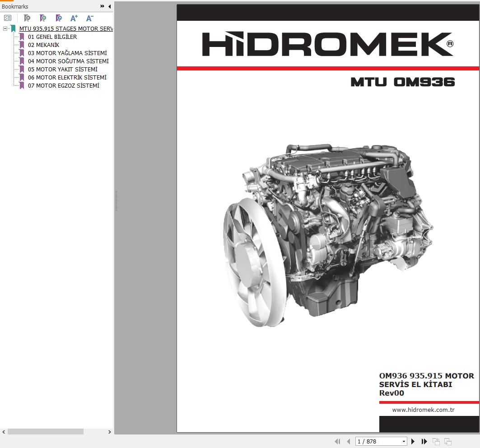
Task: Click the engine image on the cover page
Action: pos(328,235)
